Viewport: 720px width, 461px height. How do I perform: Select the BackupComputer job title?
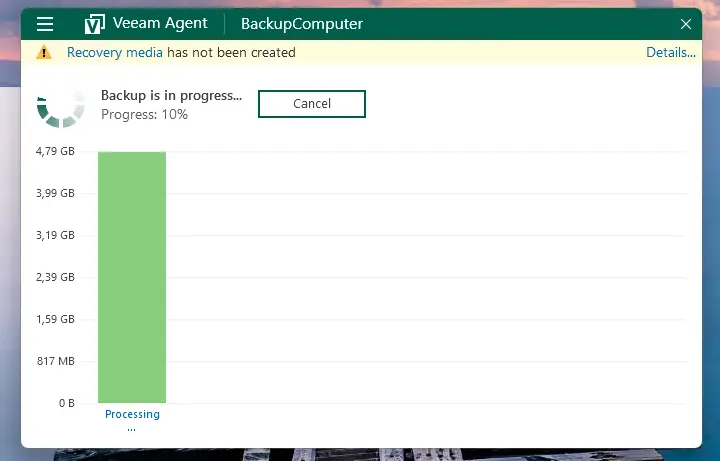click(x=302, y=24)
